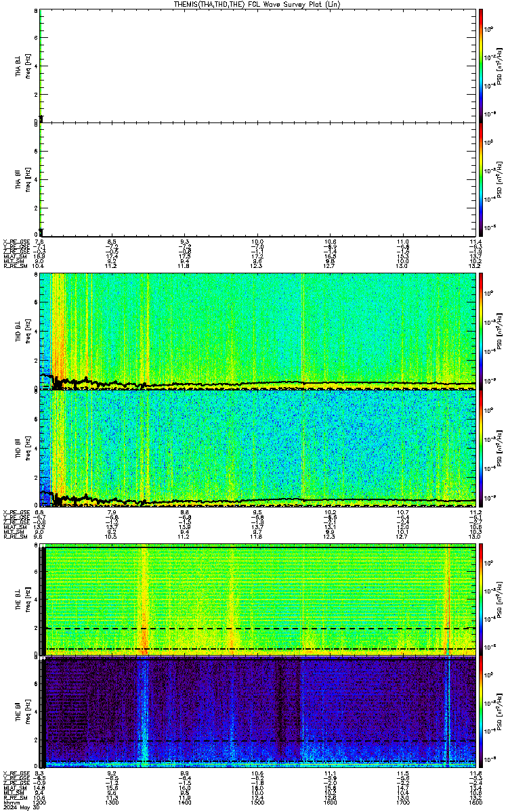This screenshot has height=812, width=508.
Task: Click the THA BL freq [Hz] axis label
Action: 27,65
